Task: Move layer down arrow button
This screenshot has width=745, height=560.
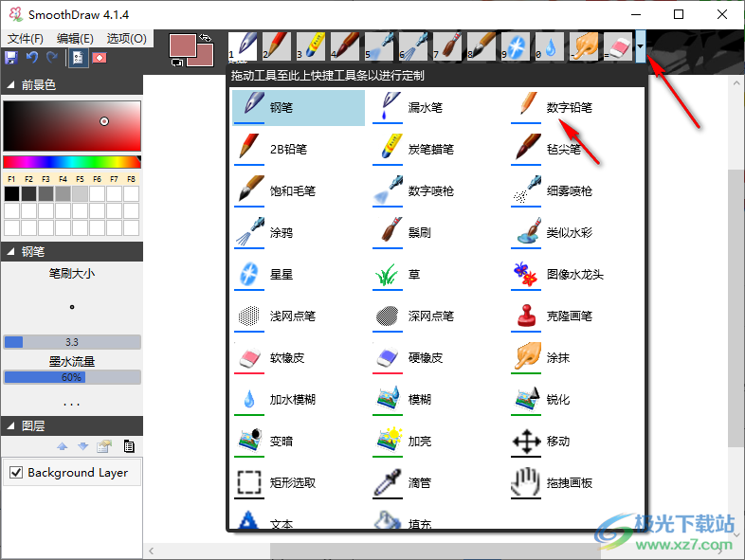Action: click(x=83, y=446)
